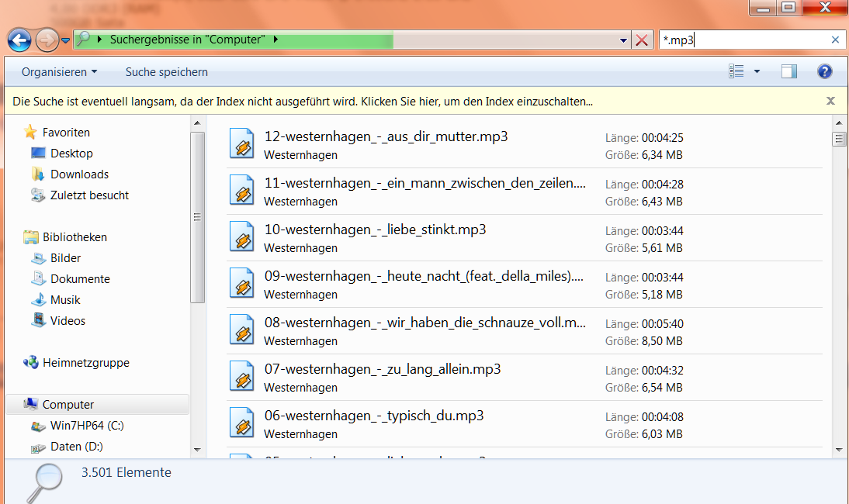Image resolution: width=849 pixels, height=504 pixels.
Task: Click into the *.mp3 search field
Action: [x=744, y=40]
